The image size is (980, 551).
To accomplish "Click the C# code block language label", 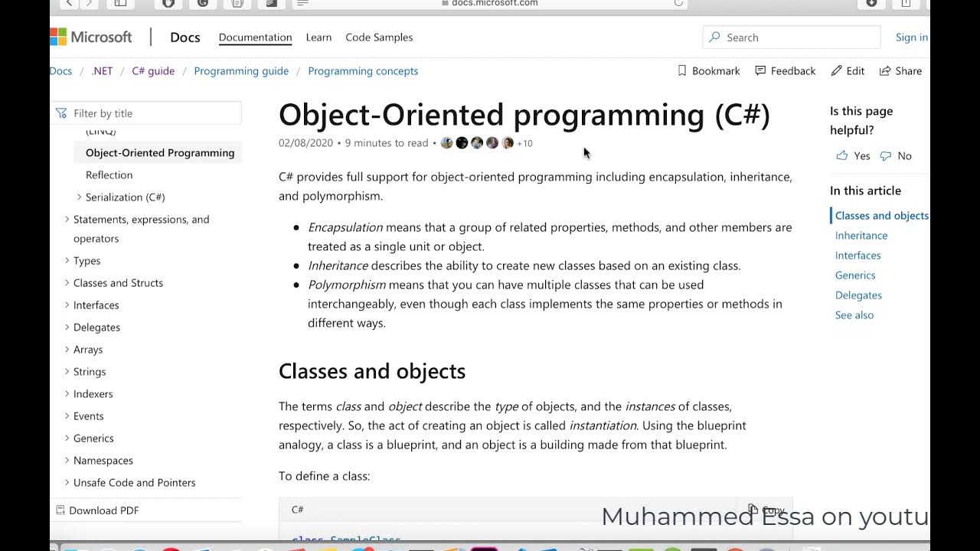I will click(x=297, y=510).
